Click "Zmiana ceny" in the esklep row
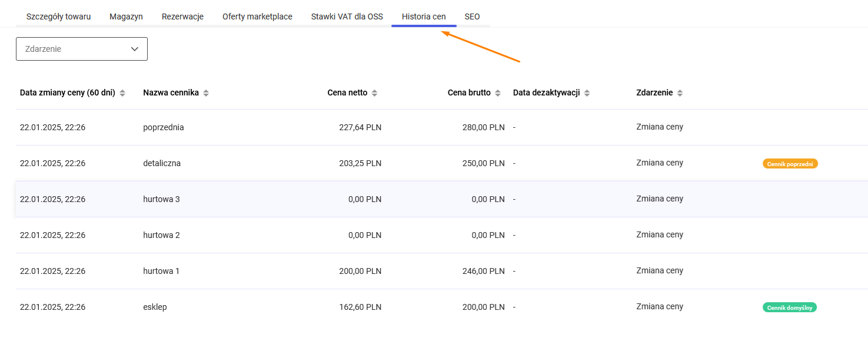The image size is (868, 357). 660,306
